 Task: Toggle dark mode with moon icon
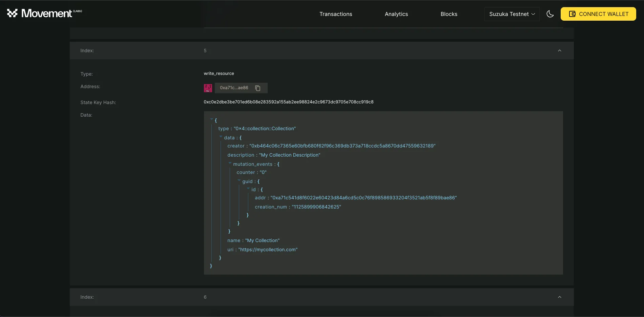550,14
